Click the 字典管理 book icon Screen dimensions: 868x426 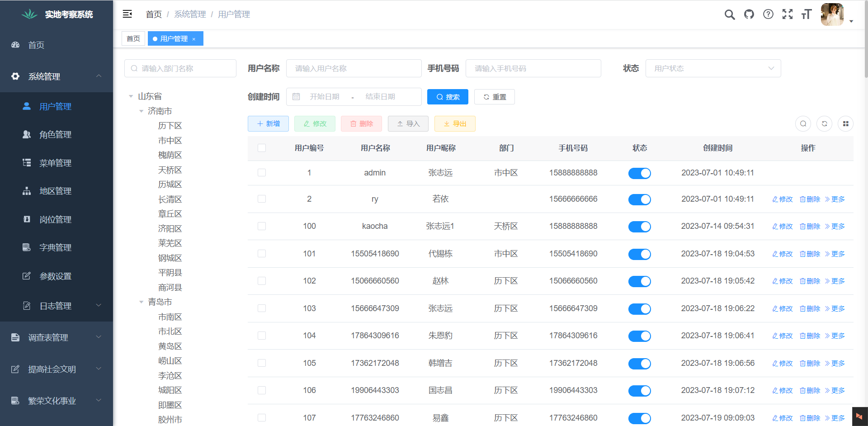tap(27, 247)
